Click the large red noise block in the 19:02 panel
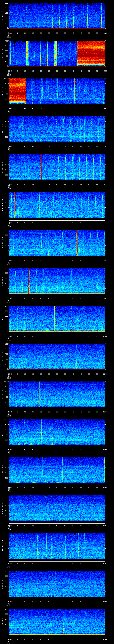This screenshot has height=644, width=114. [91, 53]
